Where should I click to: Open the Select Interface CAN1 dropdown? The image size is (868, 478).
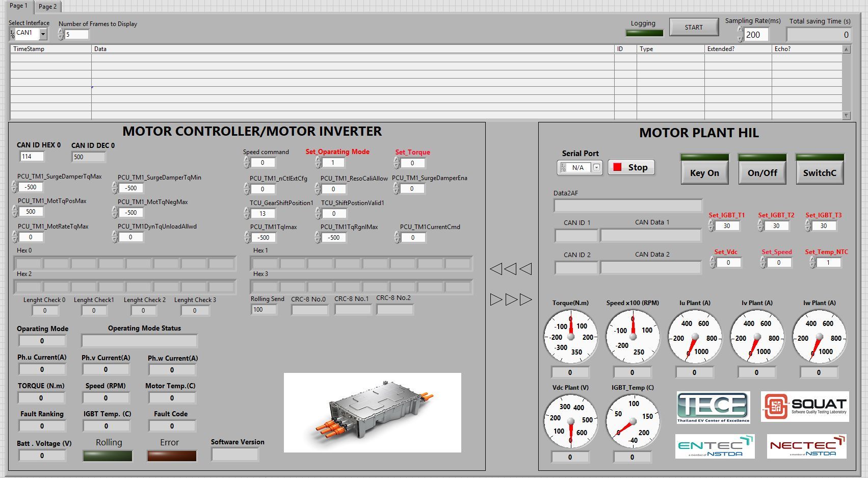coord(43,34)
